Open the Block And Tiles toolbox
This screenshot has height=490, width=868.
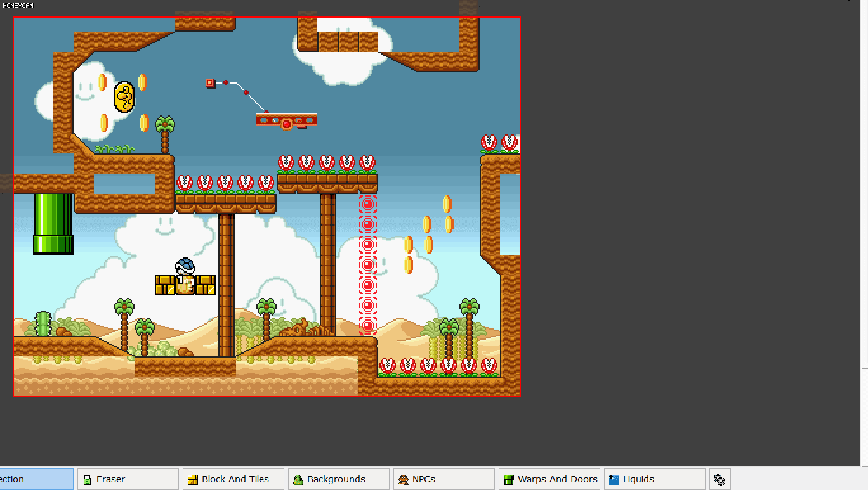pyautogui.click(x=233, y=479)
